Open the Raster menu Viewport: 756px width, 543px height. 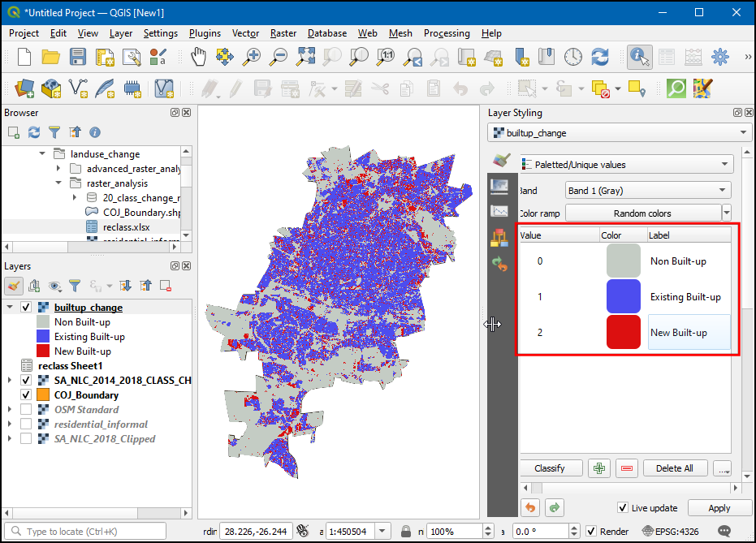[283, 33]
